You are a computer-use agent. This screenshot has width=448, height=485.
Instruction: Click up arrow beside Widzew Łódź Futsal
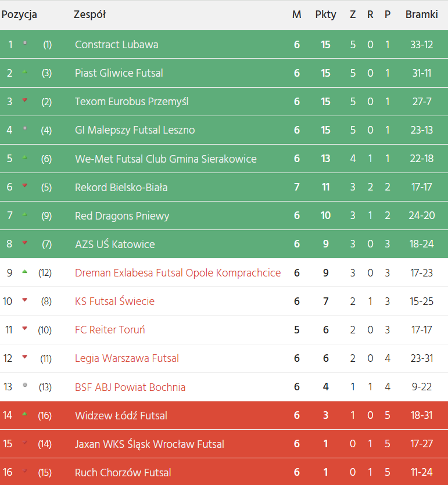point(24,414)
